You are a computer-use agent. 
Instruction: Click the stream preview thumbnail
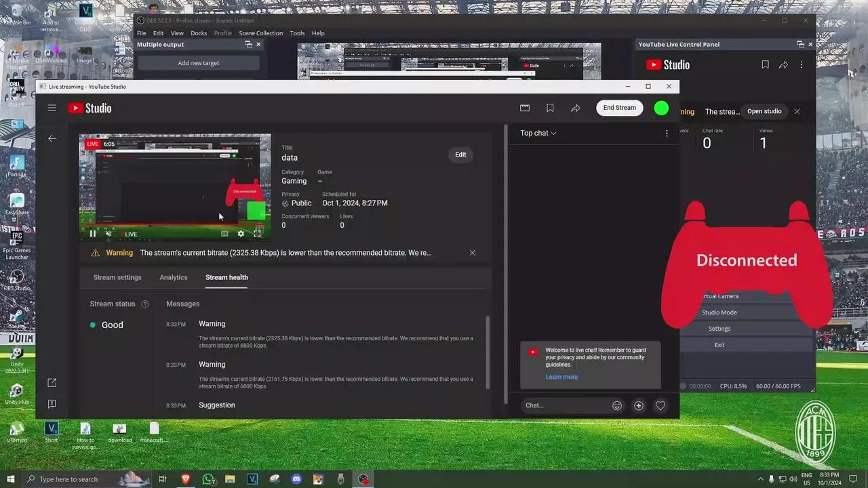pyautogui.click(x=175, y=186)
